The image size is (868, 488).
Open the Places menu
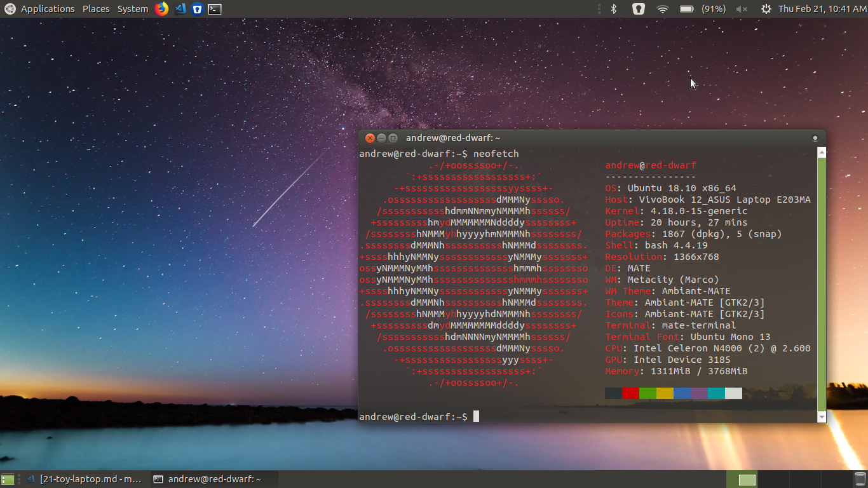tap(96, 9)
